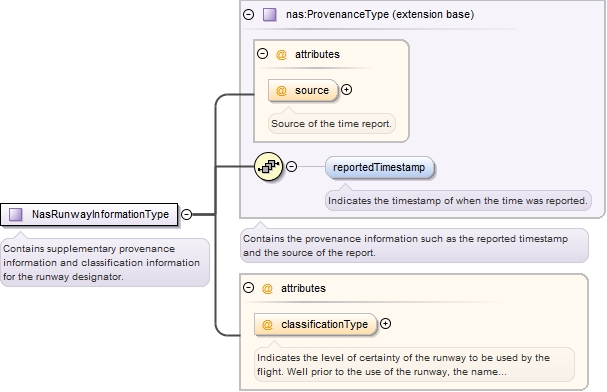Select the classificationType attribute node

click(316, 324)
